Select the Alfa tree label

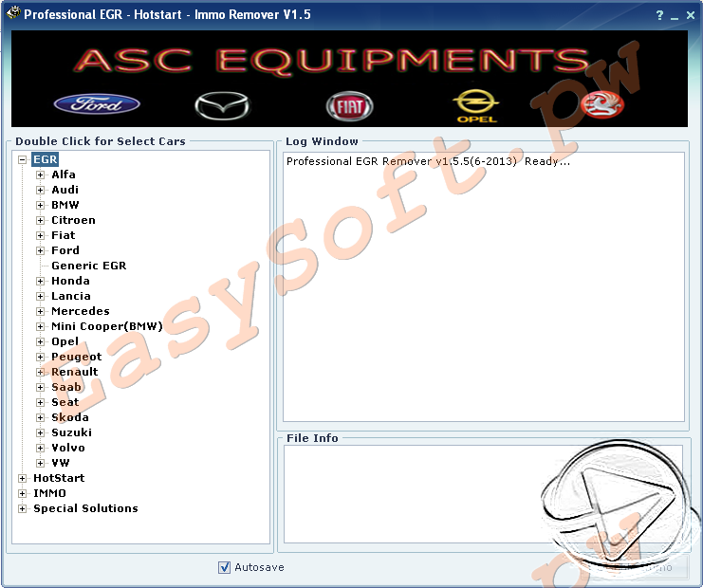[x=64, y=175]
